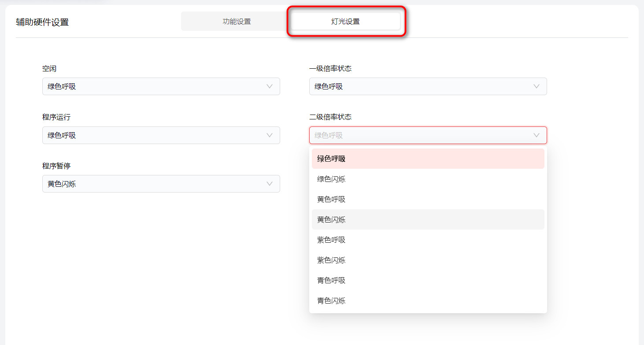This screenshot has height=345, width=644.
Task: Select 紫色呼吸 from the open list
Action: pos(428,240)
